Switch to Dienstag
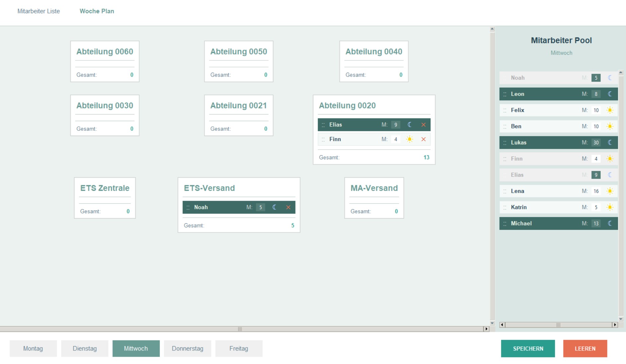626x364 pixels. tap(85, 348)
